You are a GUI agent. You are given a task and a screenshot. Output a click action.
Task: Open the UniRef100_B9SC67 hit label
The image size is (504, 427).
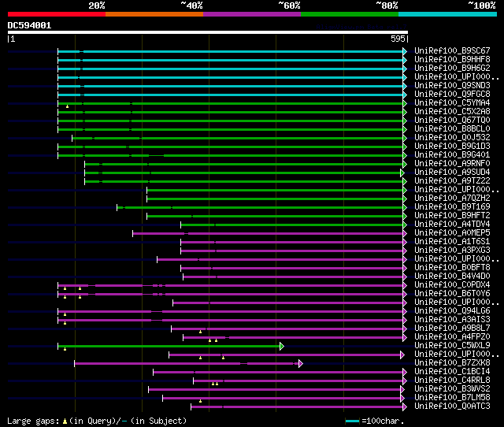pyautogui.click(x=452, y=50)
